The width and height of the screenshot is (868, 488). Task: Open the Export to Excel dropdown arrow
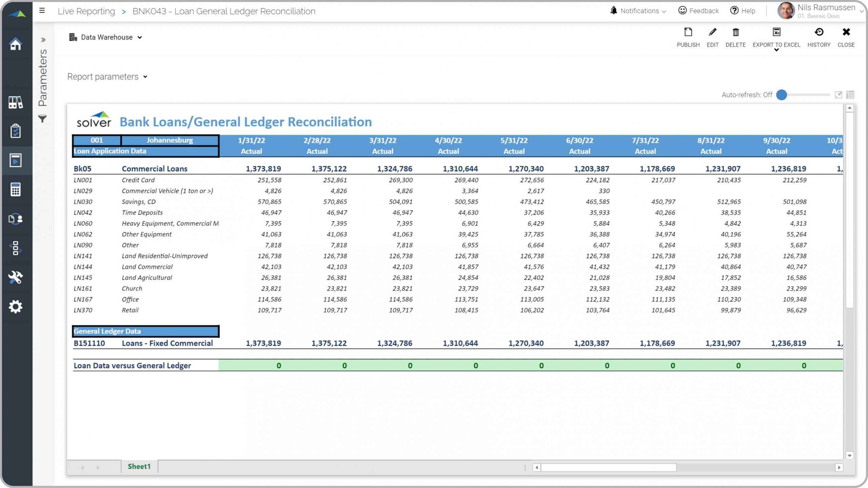[x=776, y=50]
